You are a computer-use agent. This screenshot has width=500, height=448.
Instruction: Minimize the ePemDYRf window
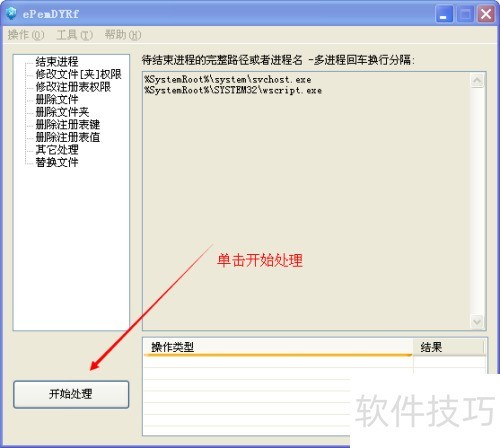pyautogui.click(x=444, y=14)
